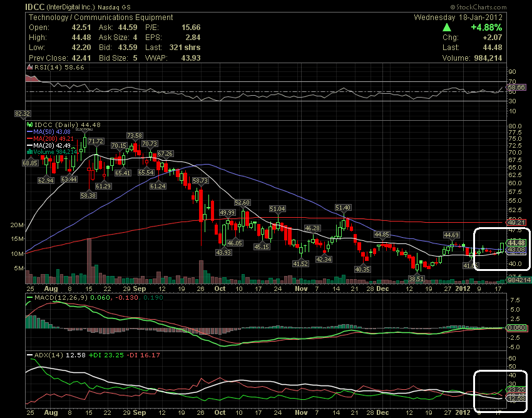Image resolution: width=532 pixels, height=418 pixels.
Task: Click the VWAP value 43.93 in header
Action: [x=191, y=58]
